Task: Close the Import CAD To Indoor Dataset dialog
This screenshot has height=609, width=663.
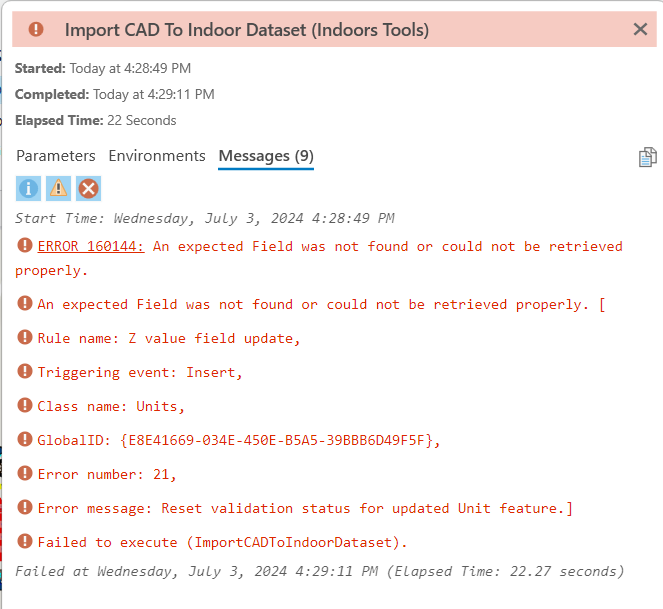Action: (x=641, y=30)
